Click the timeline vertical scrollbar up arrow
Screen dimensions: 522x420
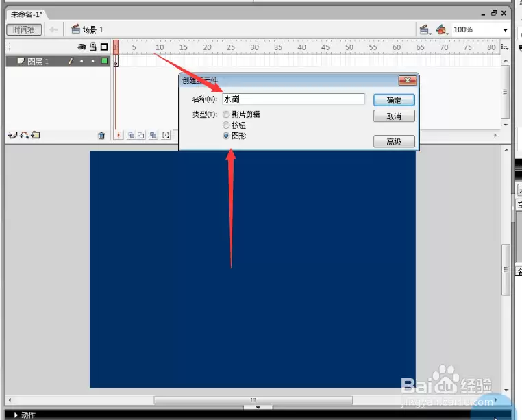506,60
